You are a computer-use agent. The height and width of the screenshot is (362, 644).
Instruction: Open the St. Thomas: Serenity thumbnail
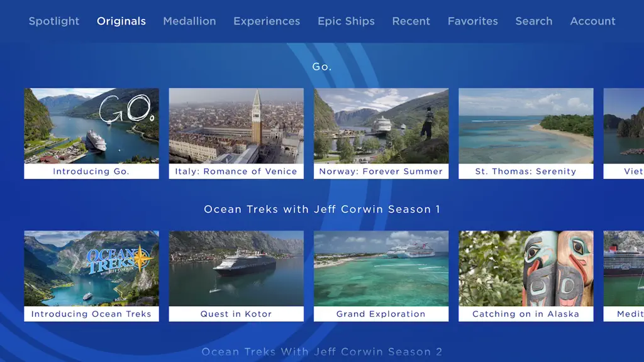[x=526, y=126]
